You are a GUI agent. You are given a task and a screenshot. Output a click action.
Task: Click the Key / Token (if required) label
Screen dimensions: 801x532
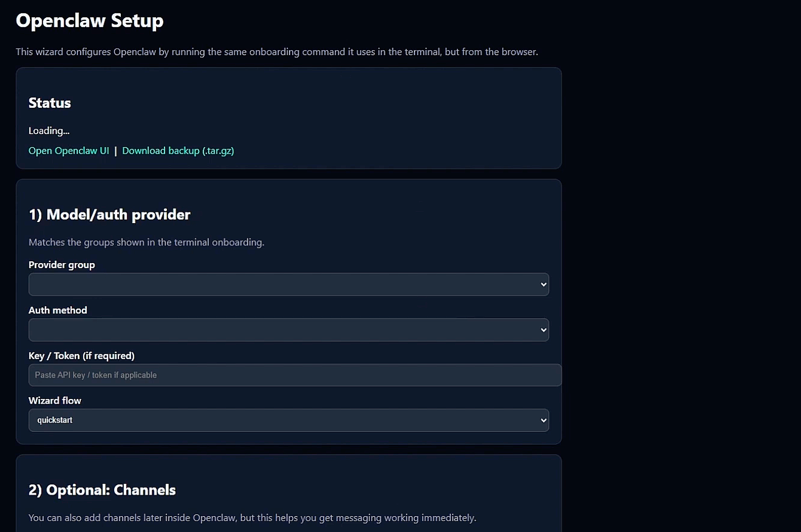(81, 356)
